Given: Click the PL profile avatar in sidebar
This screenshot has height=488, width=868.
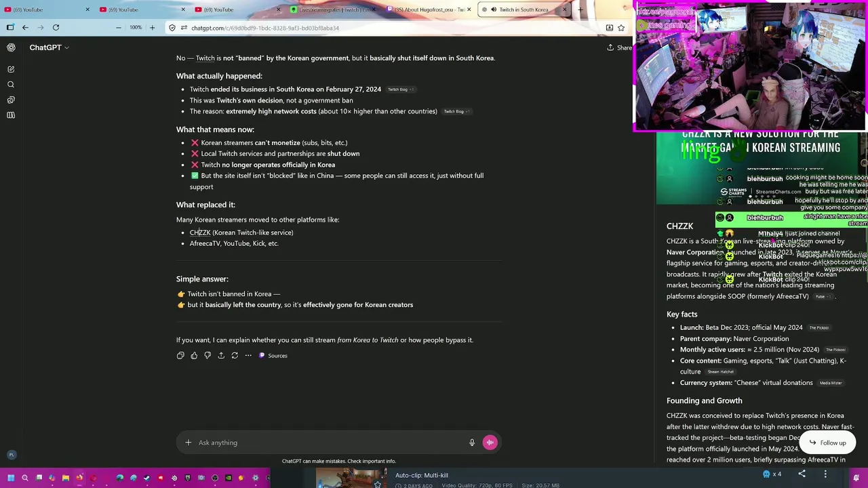Looking at the screenshot, I should (x=11, y=455).
